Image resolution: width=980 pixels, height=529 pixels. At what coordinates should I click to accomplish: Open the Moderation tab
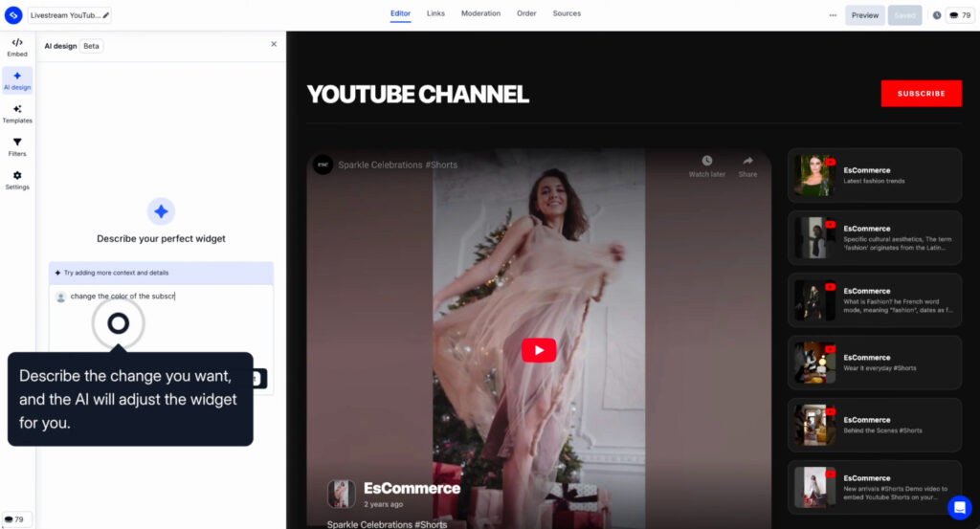tap(480, 13)
